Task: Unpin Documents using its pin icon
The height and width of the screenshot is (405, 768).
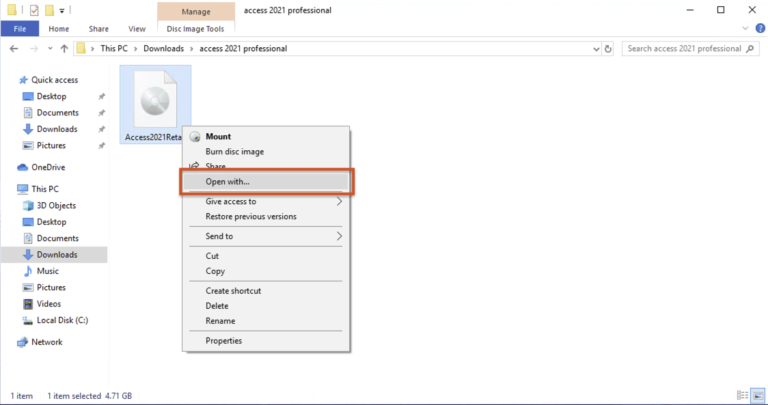Action: (101, 113)
